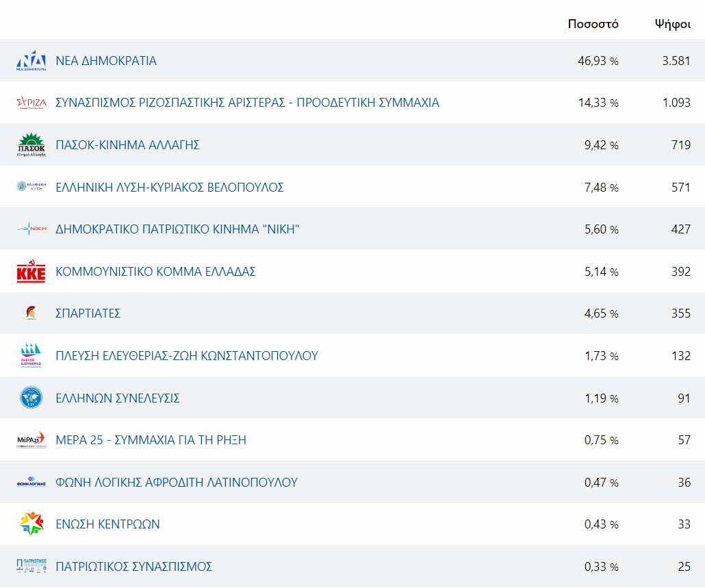Select the ΕΝΩΣΗ ΚΕΝΤΡΩΩΝ party name
Screen dimensions: 705x588
[108, 524]
